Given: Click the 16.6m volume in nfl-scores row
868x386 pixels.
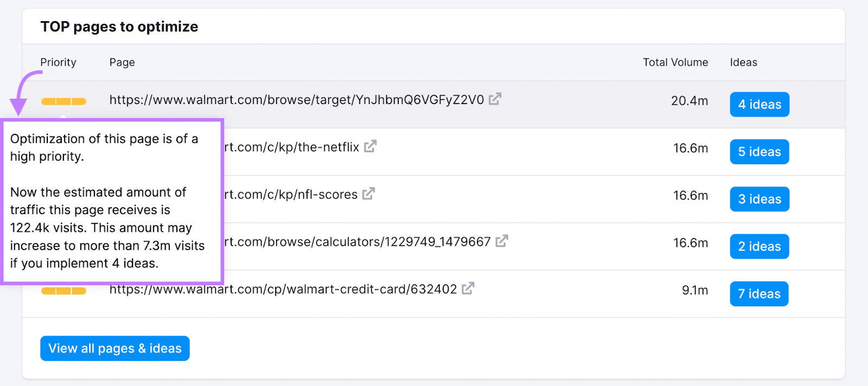Looking at the screenshot, I should coord(691,195).
